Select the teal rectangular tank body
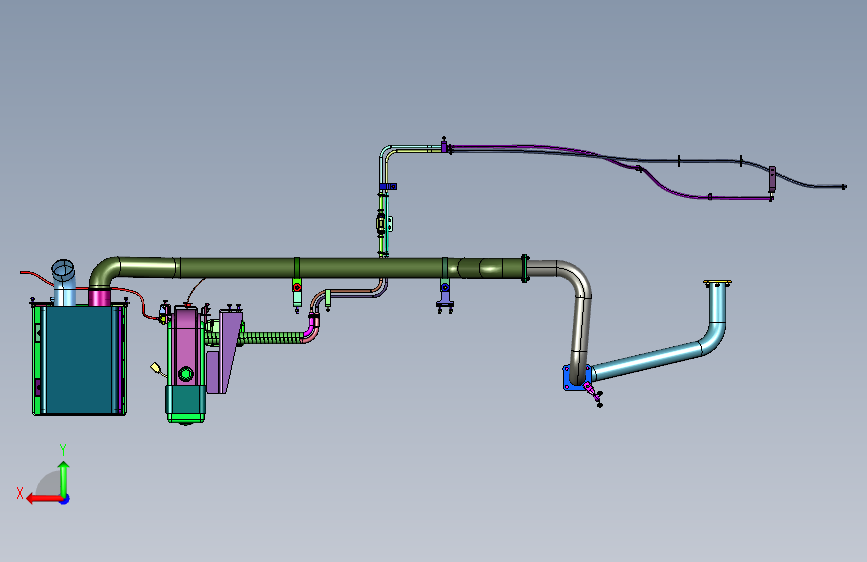 point(82,360)
